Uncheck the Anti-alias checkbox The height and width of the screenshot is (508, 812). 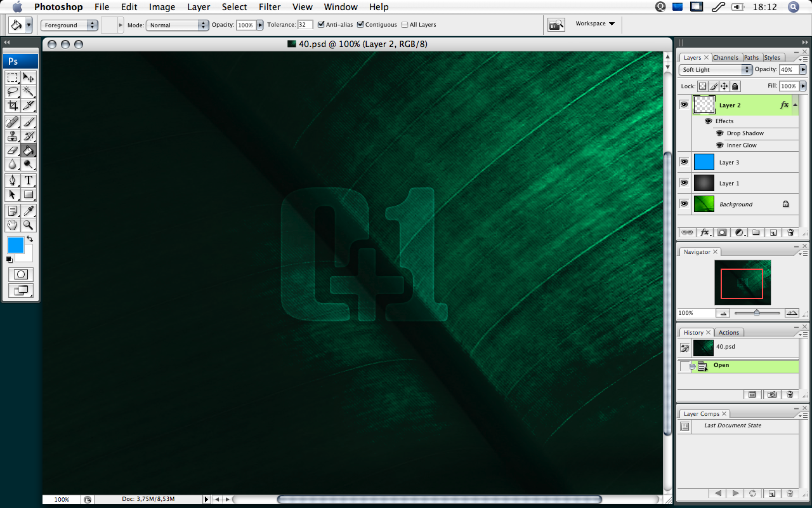[321, 25]
